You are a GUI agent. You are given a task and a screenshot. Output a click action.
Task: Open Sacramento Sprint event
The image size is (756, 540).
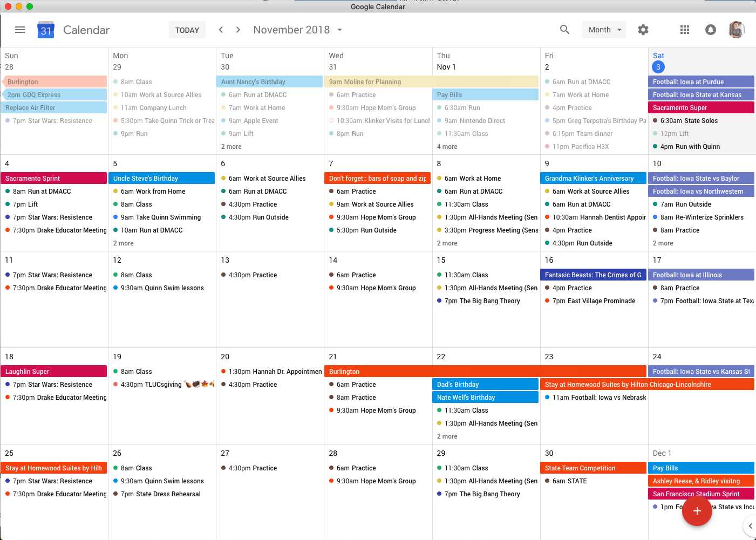[54, 179]
